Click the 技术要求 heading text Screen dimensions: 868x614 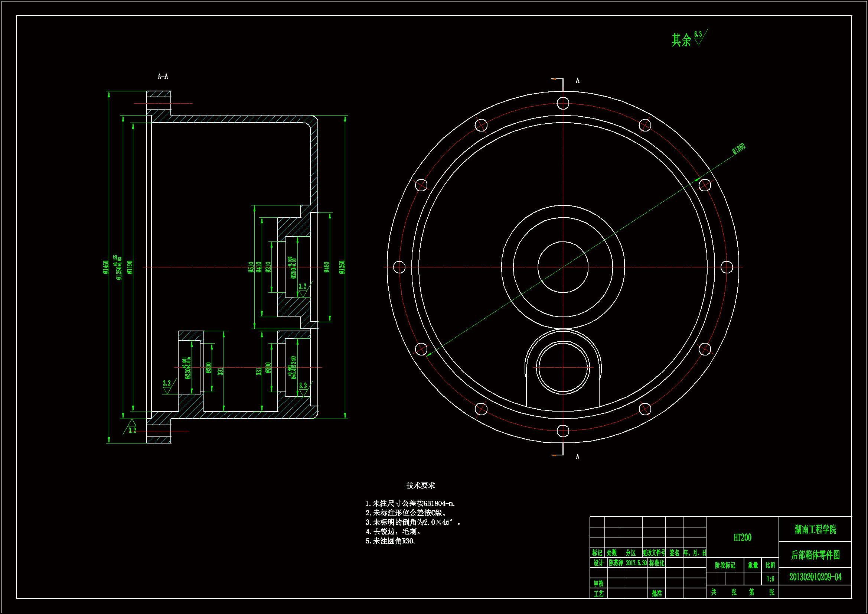pos(420,485)
